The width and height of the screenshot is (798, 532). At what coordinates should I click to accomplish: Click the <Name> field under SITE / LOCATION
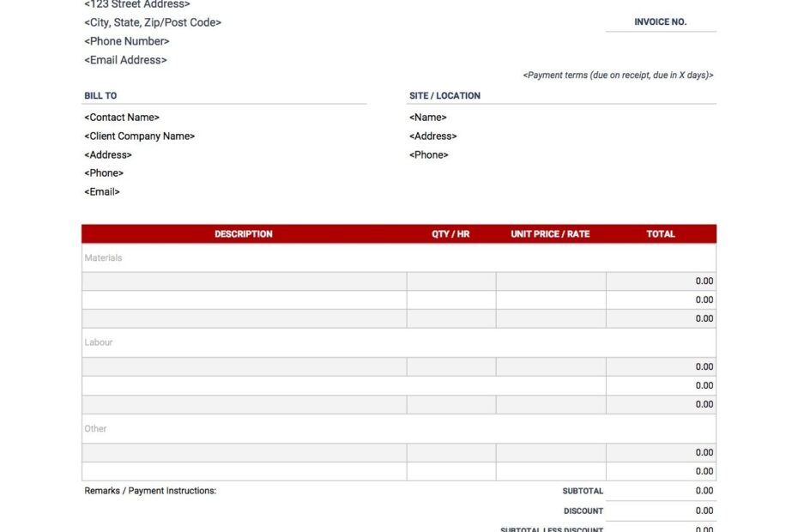[427, 117]
